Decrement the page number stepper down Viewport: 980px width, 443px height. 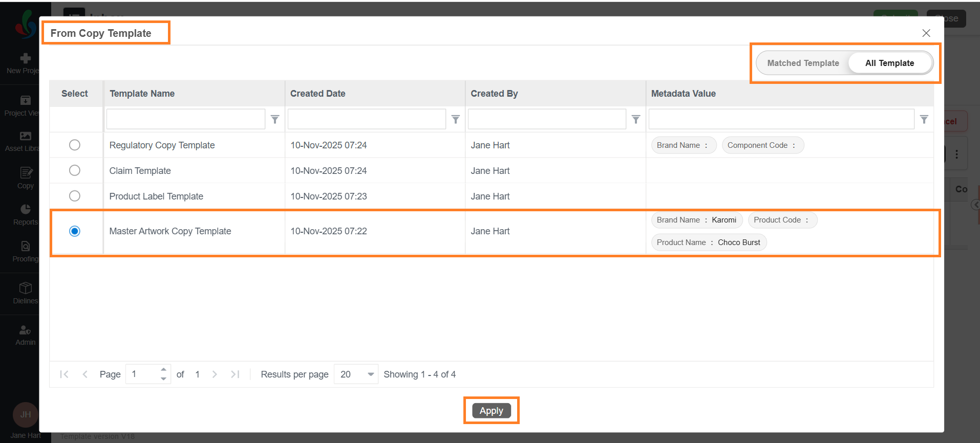[x=163, y=379]
